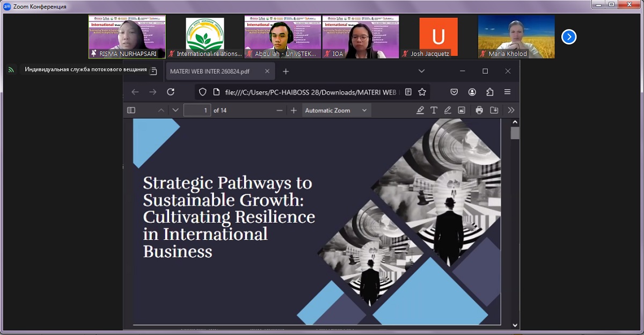Expand the list all tabs chevron
This screenshot has width=644, height=335.
pos(421,71)
